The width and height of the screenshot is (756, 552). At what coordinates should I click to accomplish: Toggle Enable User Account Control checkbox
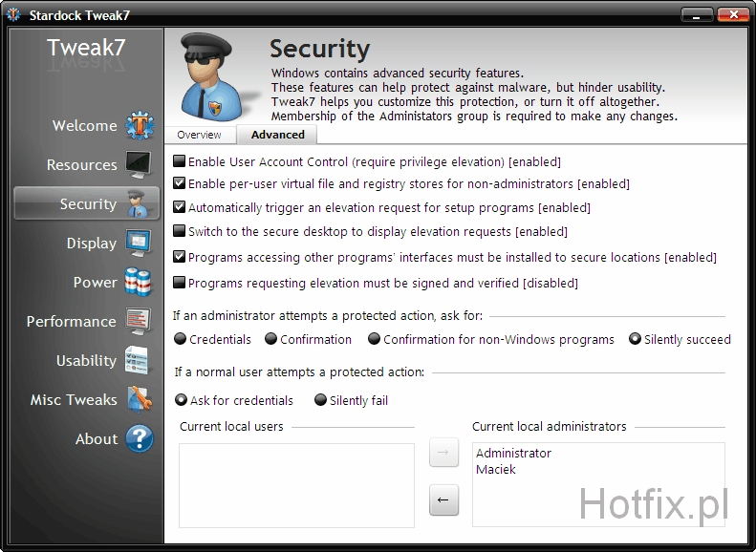click(179, 160)
